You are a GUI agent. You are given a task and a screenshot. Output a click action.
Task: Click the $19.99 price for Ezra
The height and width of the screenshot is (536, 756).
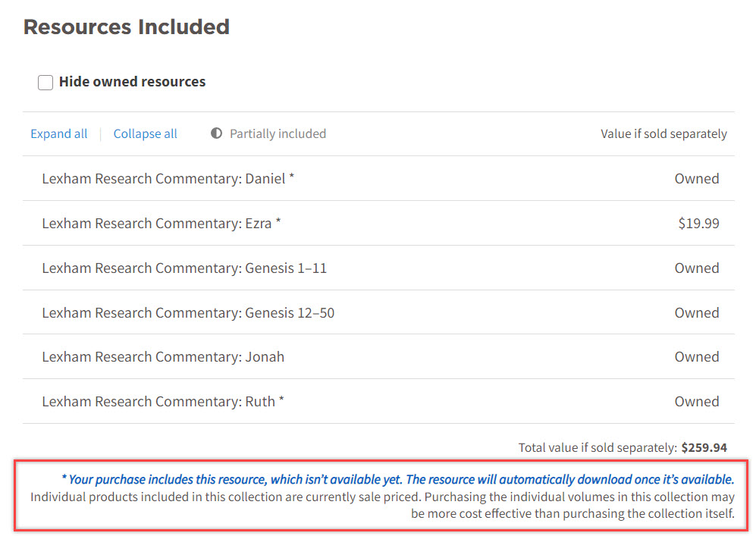(x=698, y=224)
